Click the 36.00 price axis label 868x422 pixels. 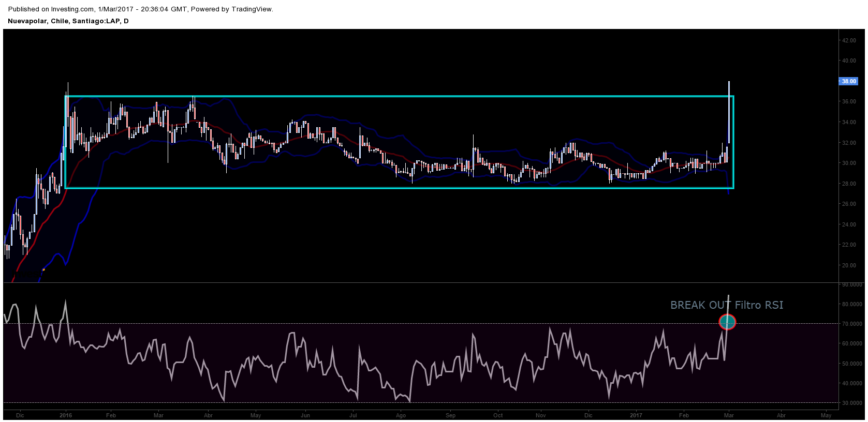[849, 101]
